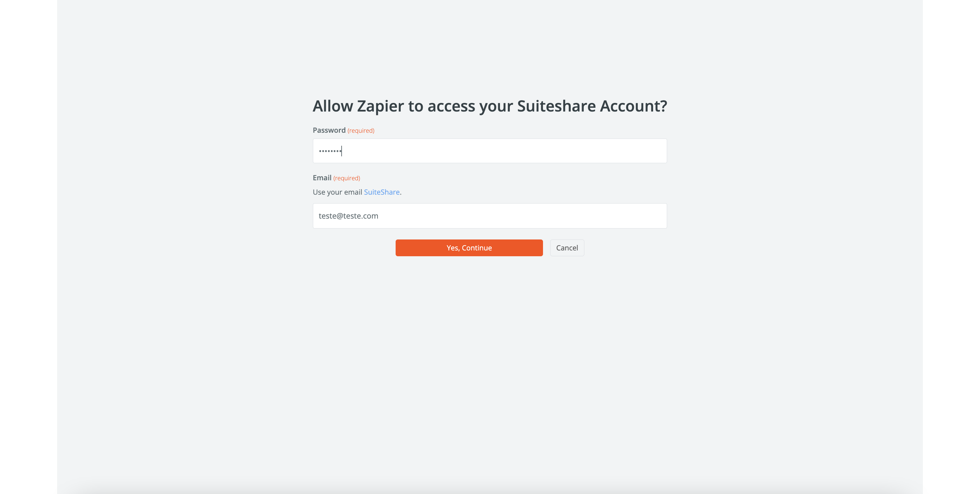Click the teste@teste.com text in Email field

348,216
